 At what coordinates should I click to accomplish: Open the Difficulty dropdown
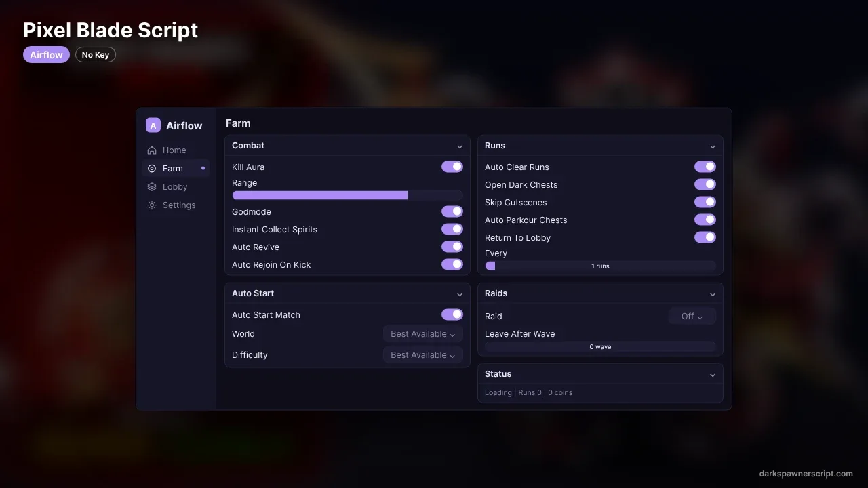[423, 355]
